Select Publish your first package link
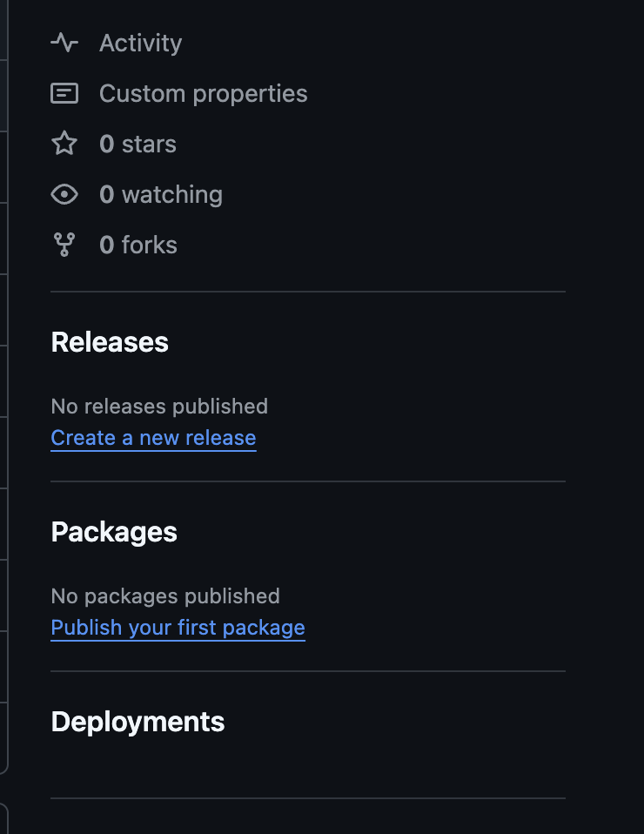This screenshot has height=834, width=644. [178, 629]
